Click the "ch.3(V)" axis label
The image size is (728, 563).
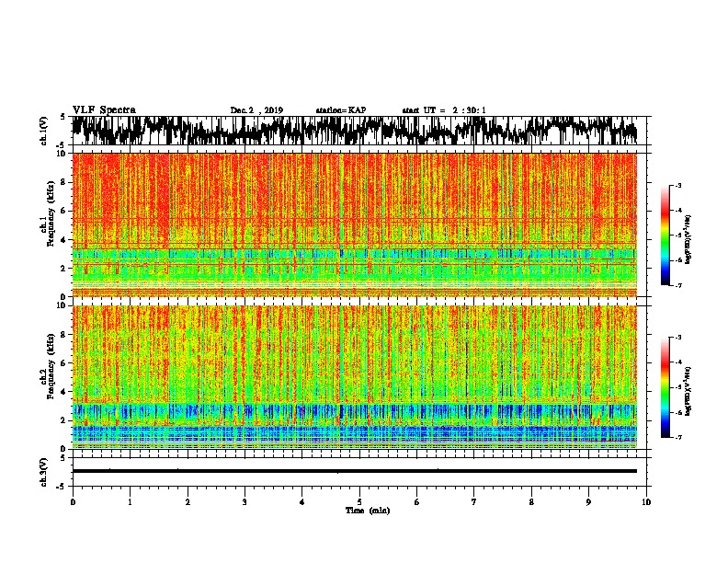pos(44,472)
